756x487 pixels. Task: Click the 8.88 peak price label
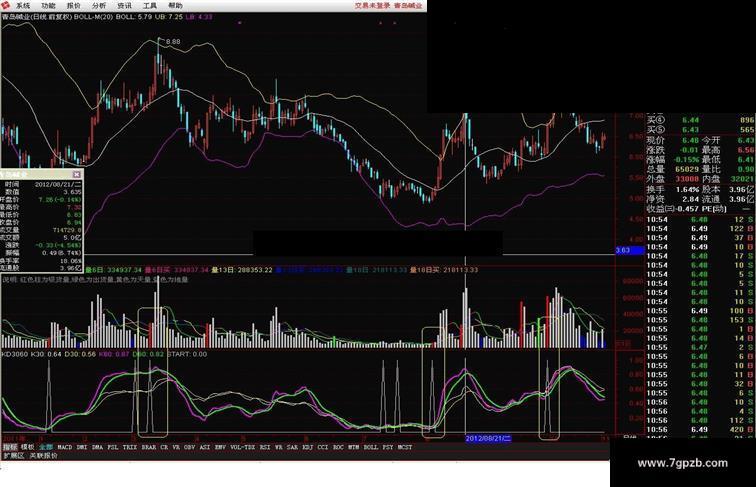pos(173,41)
